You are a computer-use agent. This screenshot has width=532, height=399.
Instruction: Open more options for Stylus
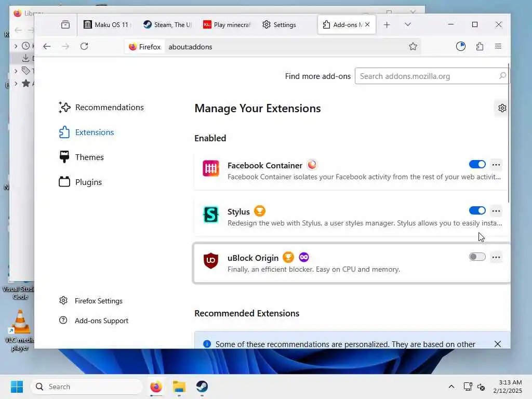(496, 211)
